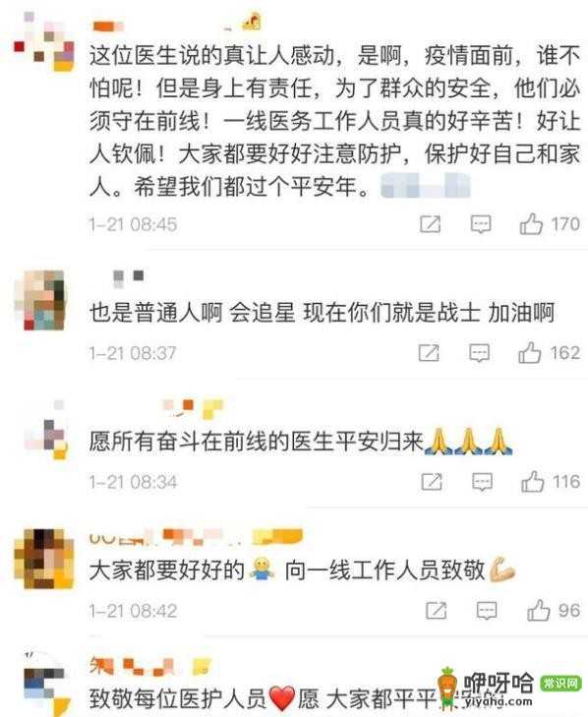This screenshot has width=588, height=717.
Task: Click the 1-21 08:45 timestamp
Action: [x=133, y=224]
